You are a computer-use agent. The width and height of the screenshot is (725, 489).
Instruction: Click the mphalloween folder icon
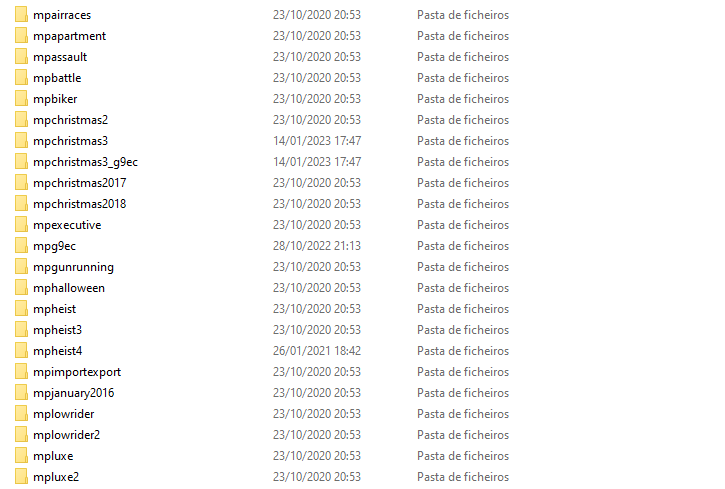pyautogui.click(x=21, y=288)
